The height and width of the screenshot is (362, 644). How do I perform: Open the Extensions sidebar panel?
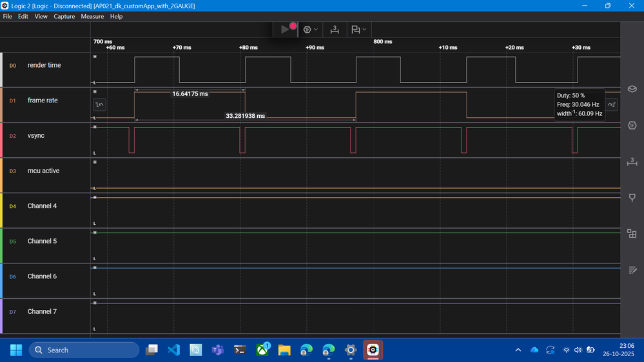coord(632,234)
